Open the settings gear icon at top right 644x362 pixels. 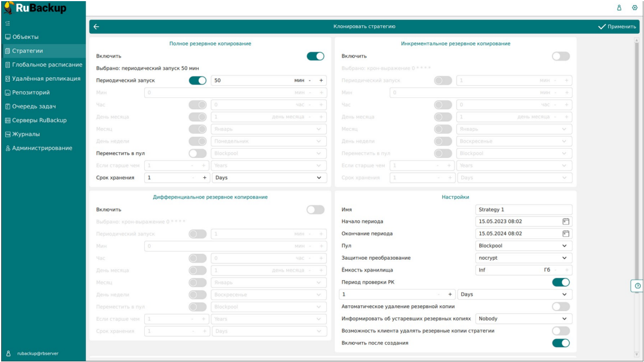pyautogui.click(x=634, y=8)
